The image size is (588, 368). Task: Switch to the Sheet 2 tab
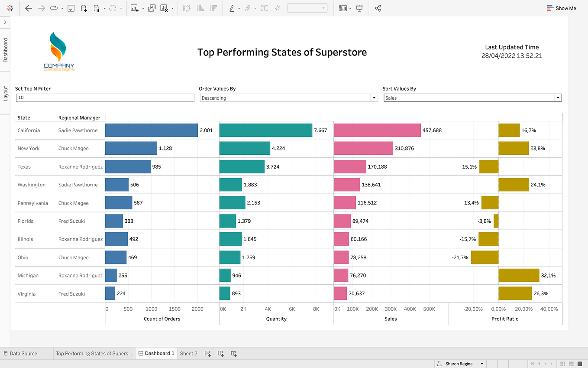point(189,353)
